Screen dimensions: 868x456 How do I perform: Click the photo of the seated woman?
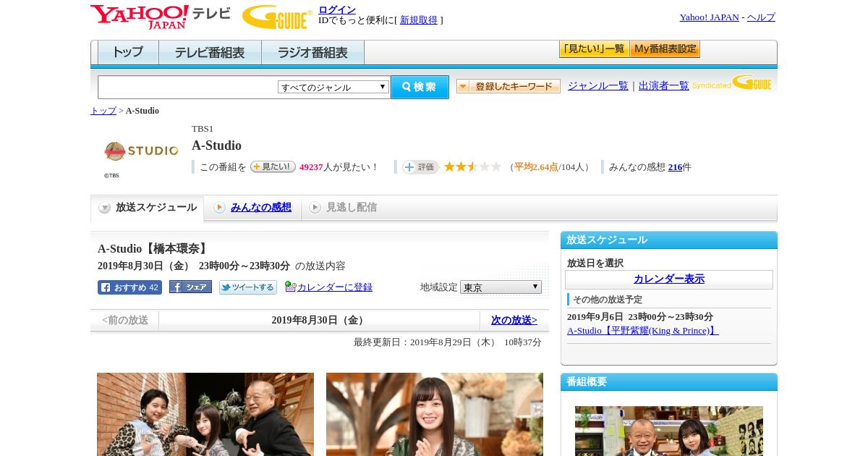click(435, 414)
